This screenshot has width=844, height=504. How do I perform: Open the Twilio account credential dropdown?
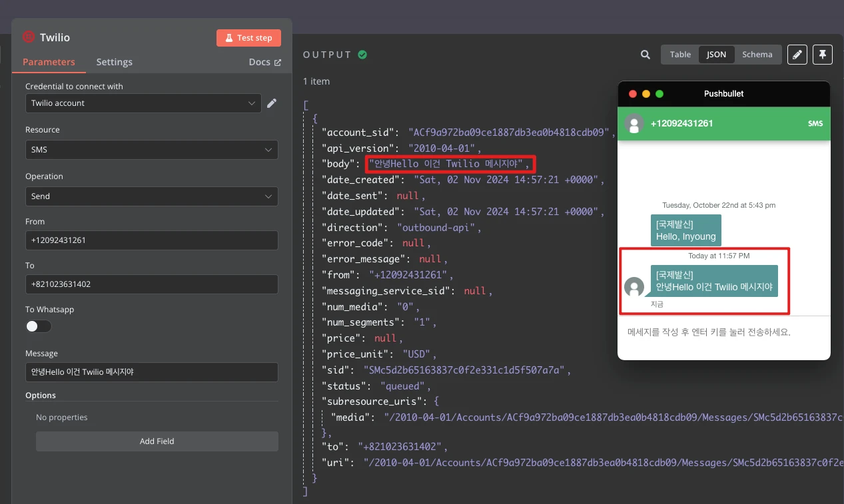point(143,103)
